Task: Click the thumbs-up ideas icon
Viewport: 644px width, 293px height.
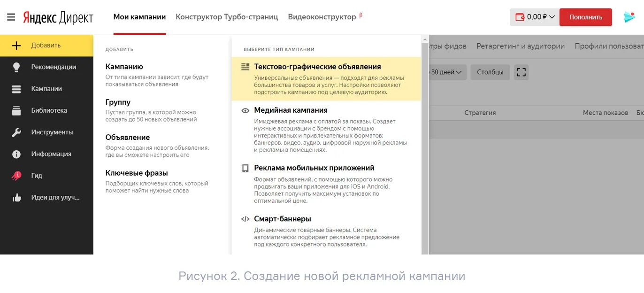Action: (x=16, y=198)
